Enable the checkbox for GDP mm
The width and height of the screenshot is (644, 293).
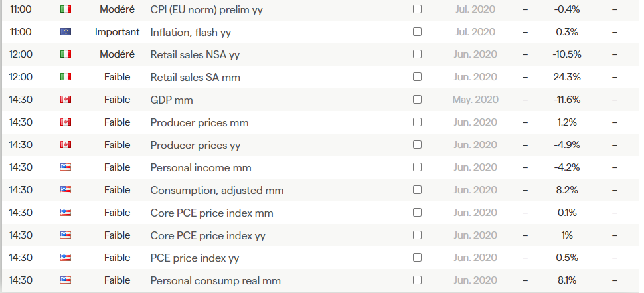(417, 100)
